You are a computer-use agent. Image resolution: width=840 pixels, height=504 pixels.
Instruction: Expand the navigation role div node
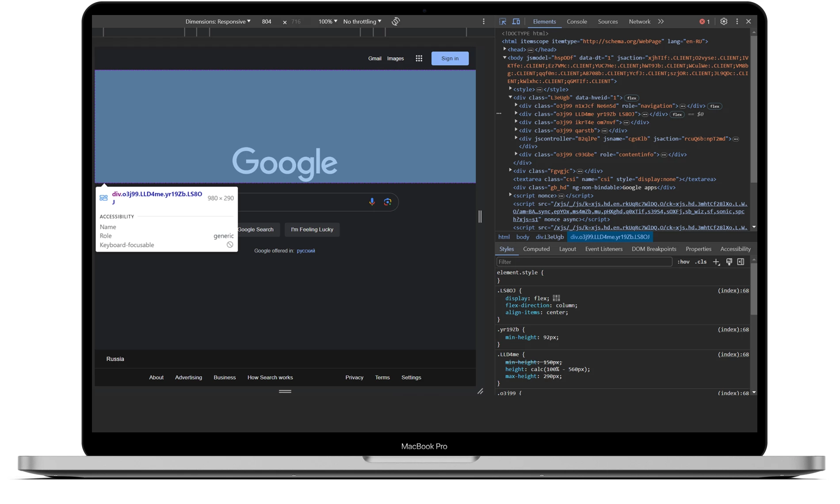click(516, 105)
